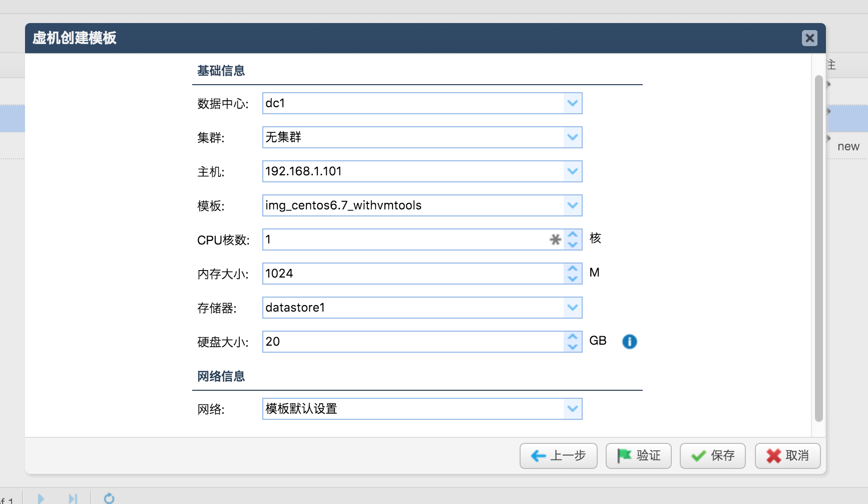Click the back arrow icon on 上一步
This screenshot has height=504, width=868.
(538, 456)
